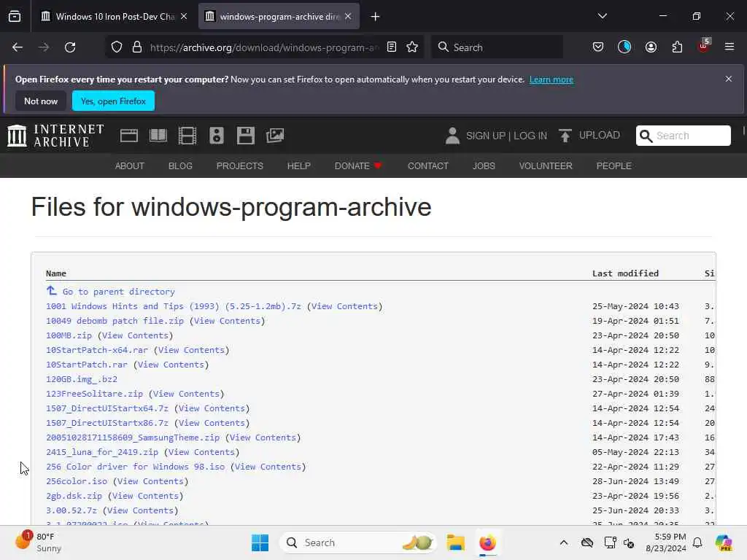Open Internet Archive home logo
This screenshot has width=747, height=560.
point(55,136)
